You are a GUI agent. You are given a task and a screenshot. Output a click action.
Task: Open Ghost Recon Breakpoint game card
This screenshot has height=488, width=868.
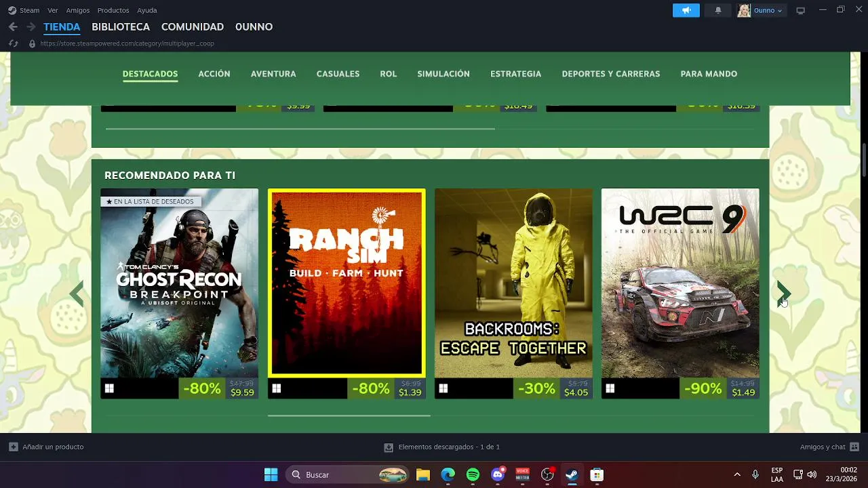pos(179,293)
